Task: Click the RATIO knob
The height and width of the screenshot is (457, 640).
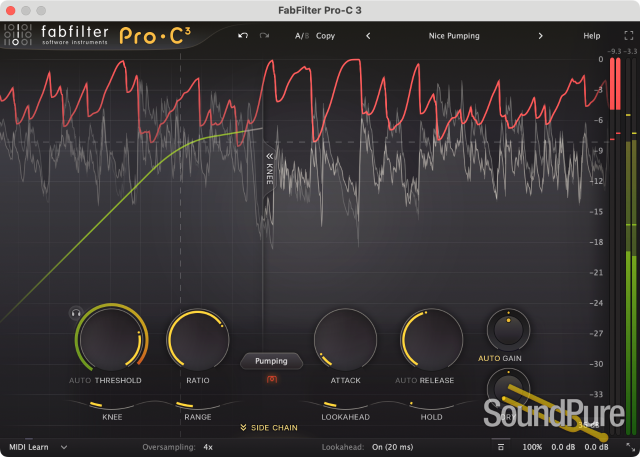Action: tap(198, 339)
